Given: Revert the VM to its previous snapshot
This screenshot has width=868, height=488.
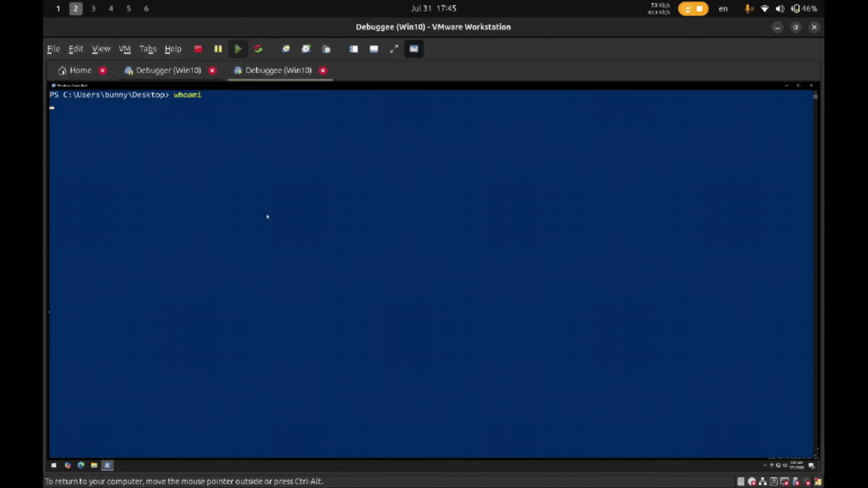Looking at the screenshot, I should [306, 49].
